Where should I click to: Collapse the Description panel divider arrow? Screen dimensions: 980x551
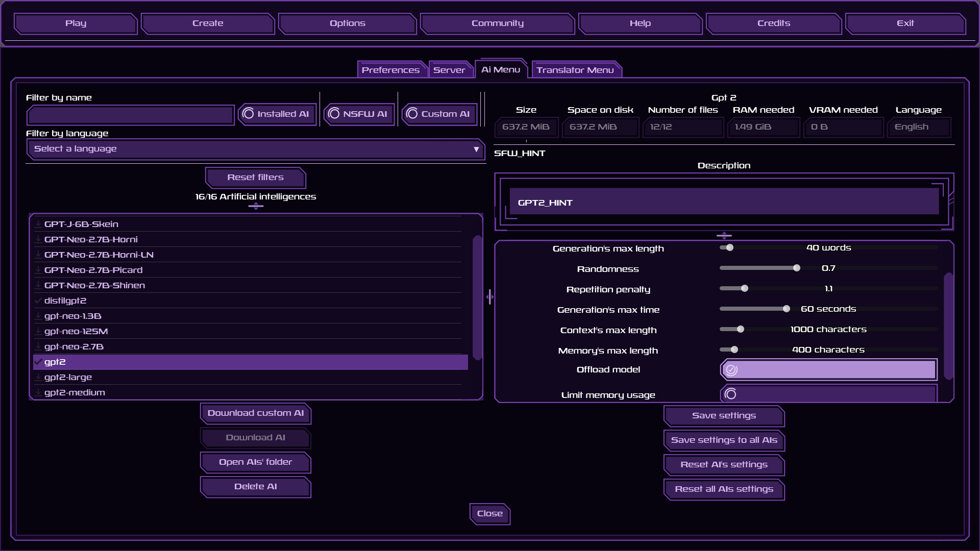point(724,235)
